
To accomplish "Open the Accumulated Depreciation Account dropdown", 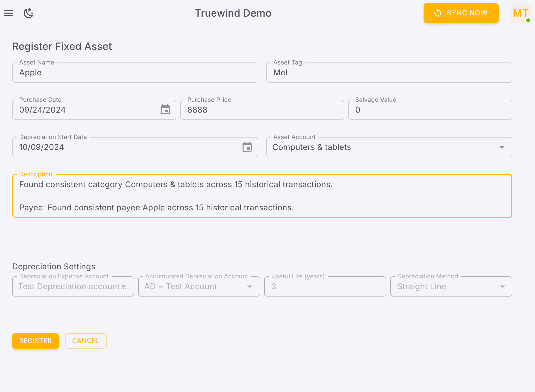I will tap(250, 286).
